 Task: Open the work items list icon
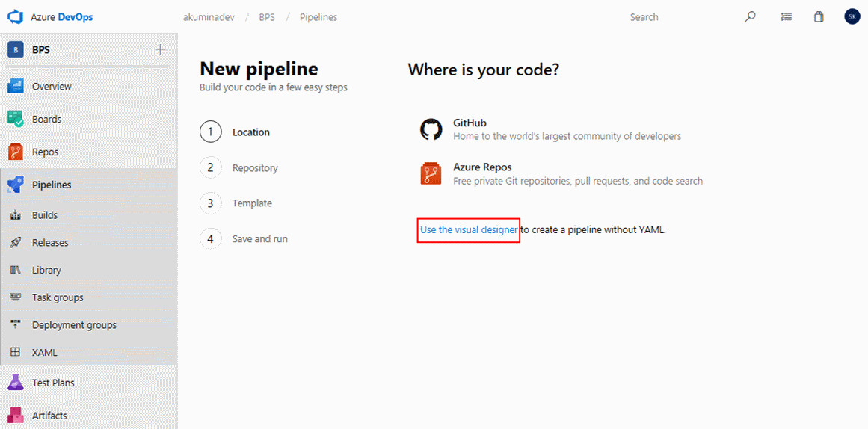click(786, 17)
